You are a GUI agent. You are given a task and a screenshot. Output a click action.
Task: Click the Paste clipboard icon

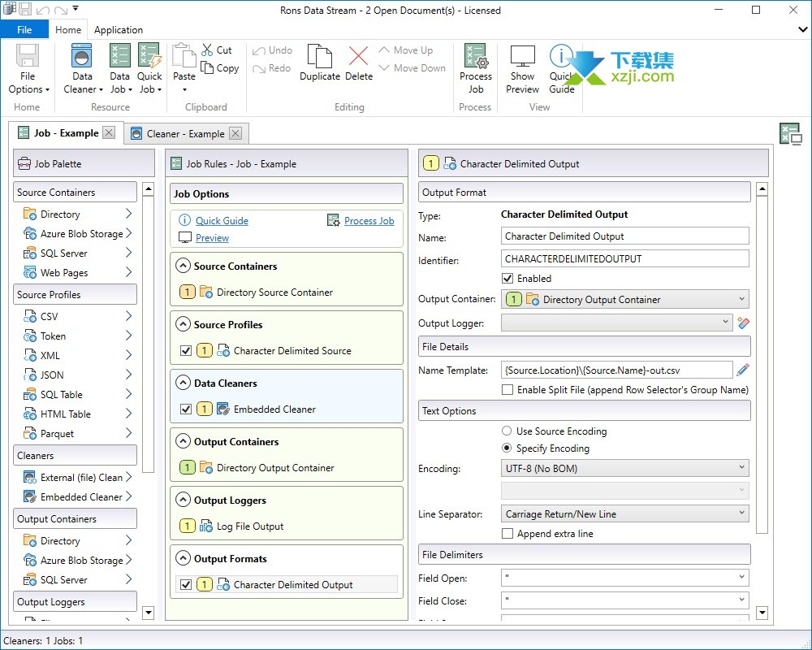coord(184,56)
